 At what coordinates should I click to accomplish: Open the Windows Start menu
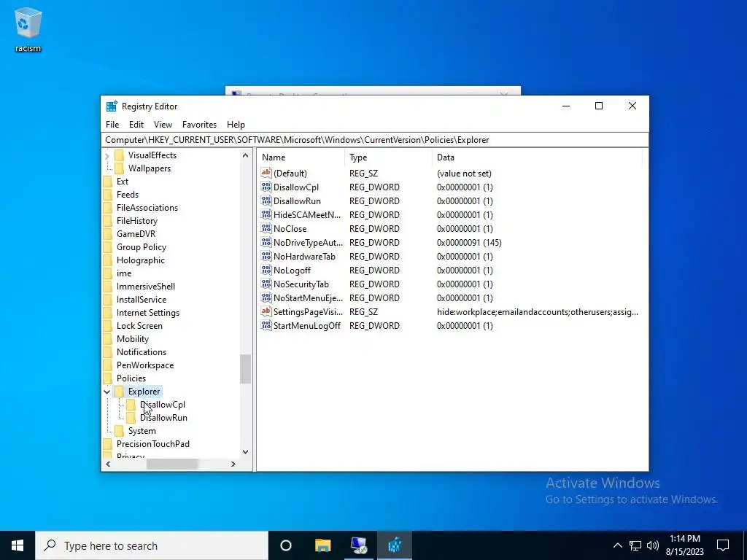coord(18,545)
